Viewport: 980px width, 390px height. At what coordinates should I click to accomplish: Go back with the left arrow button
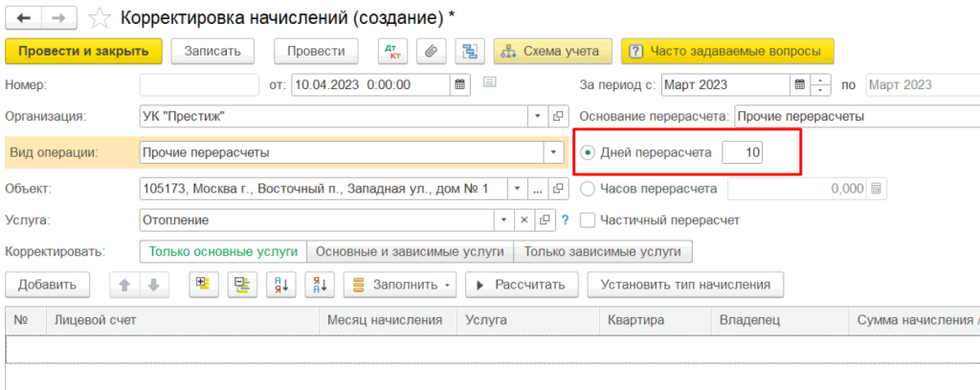point(24,19)
